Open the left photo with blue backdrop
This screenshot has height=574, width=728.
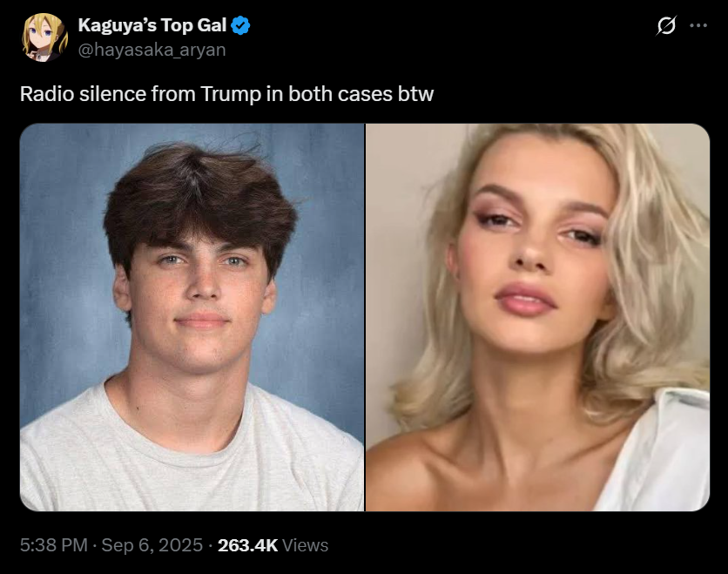pyautogui.click(x=192, y=317)
